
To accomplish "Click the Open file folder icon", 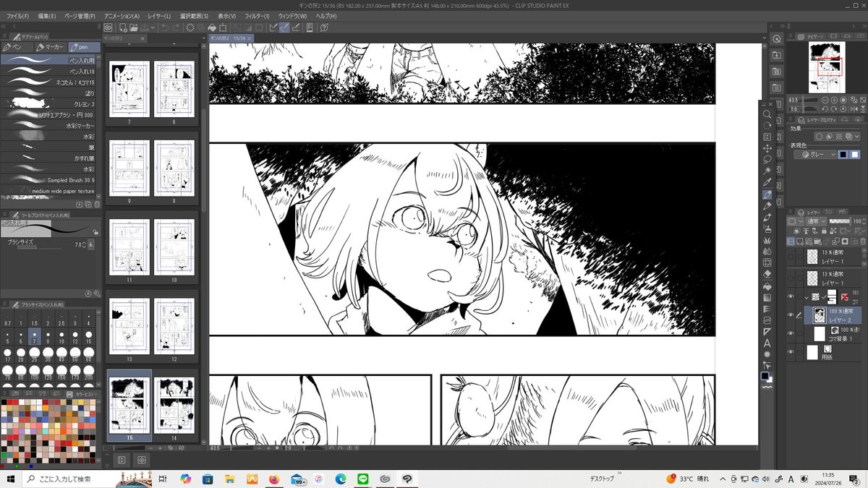I will (134, 27).
